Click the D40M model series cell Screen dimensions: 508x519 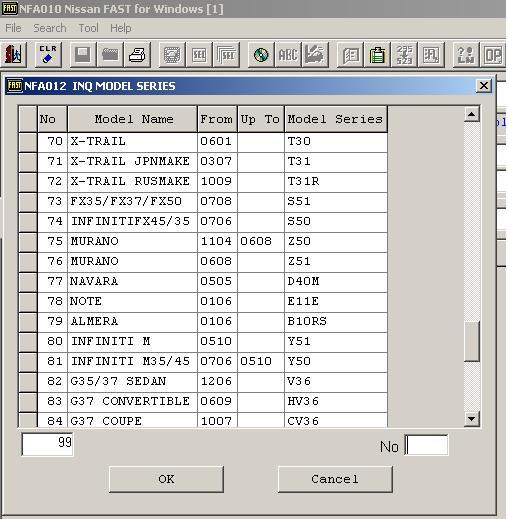click(336, 282)
